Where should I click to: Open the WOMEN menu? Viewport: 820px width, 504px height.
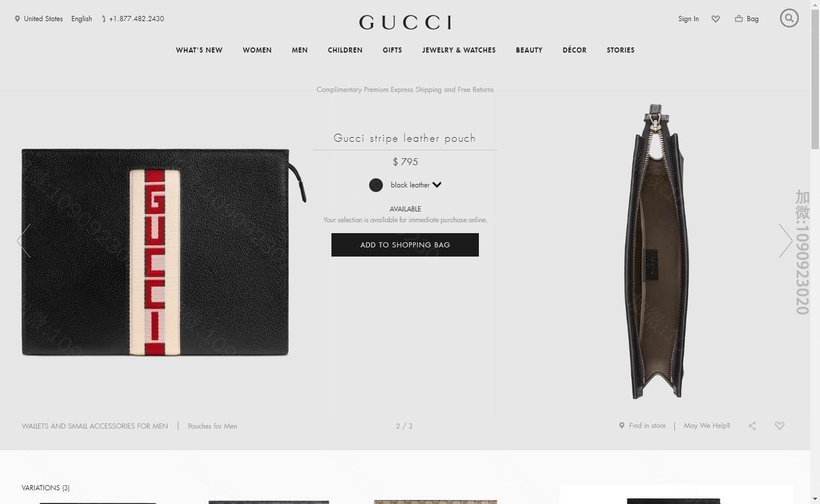point(257,50)
